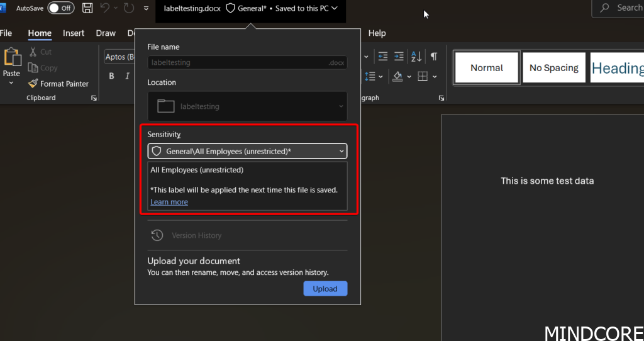Switch to the Insert tab

point(74,33)
